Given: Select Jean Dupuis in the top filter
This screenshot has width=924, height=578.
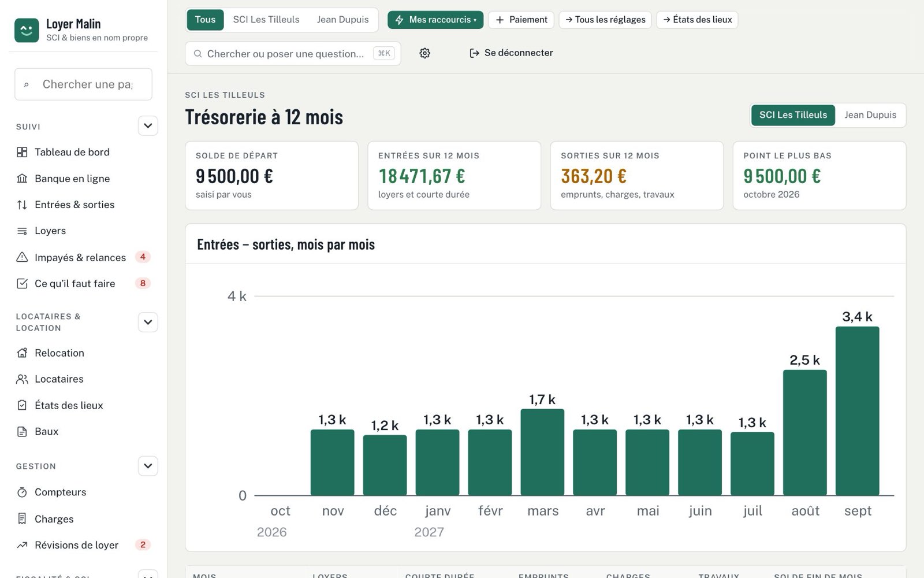Looking at the screenshot, I should coord(342,20).
